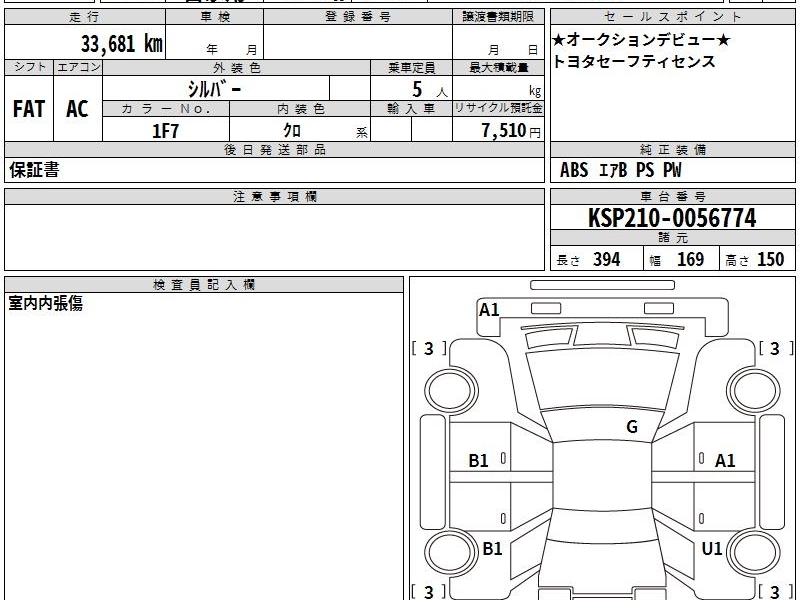Select the length value 長さ 394
Image resolution: width=800 pixels, height=600 pixels.
(588, 260)
